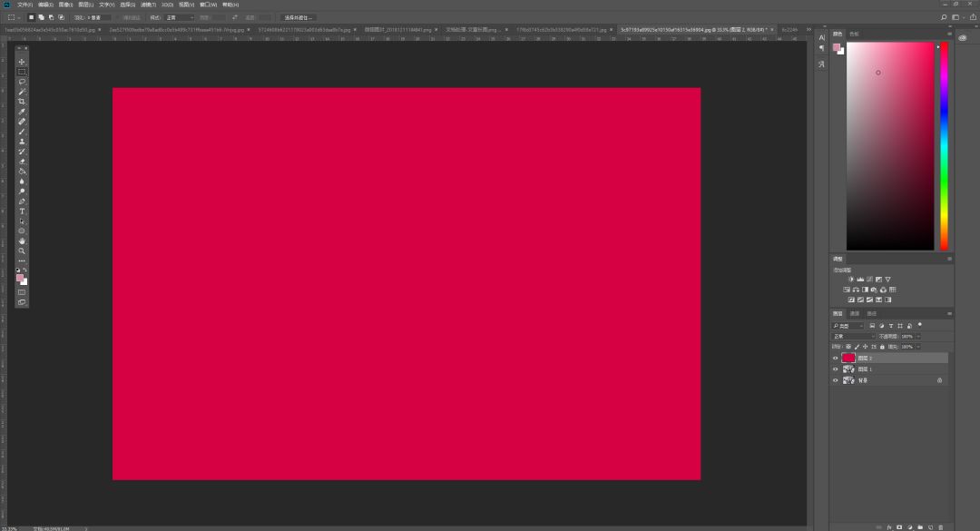Open the style dropdown in options bar
The height and width of the screenshot is (531, 980).
[180, 17]
